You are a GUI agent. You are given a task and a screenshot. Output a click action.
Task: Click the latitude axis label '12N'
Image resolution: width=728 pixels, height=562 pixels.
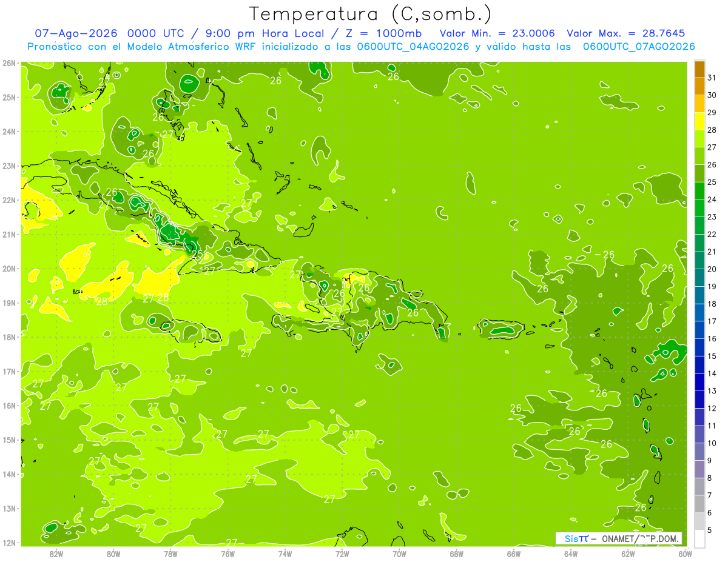point(9,543)
